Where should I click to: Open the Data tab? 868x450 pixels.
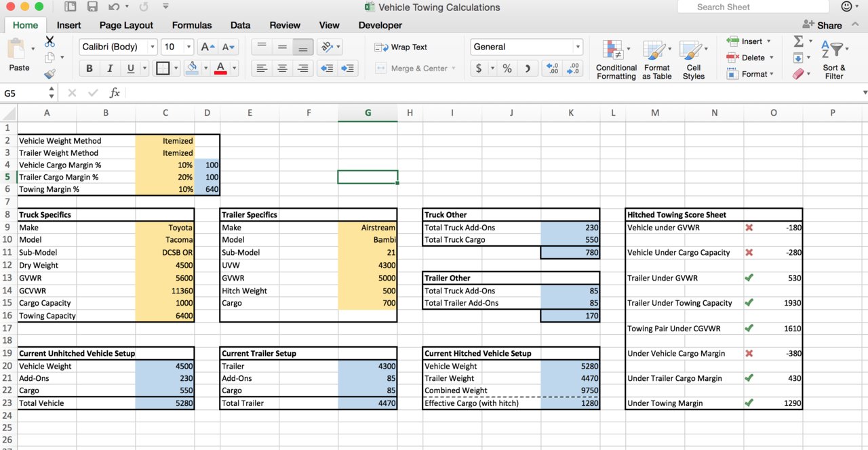point(240,25)
